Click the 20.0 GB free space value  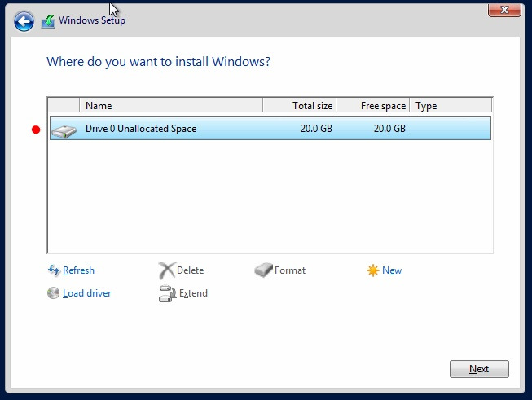(x=389, y=129)
